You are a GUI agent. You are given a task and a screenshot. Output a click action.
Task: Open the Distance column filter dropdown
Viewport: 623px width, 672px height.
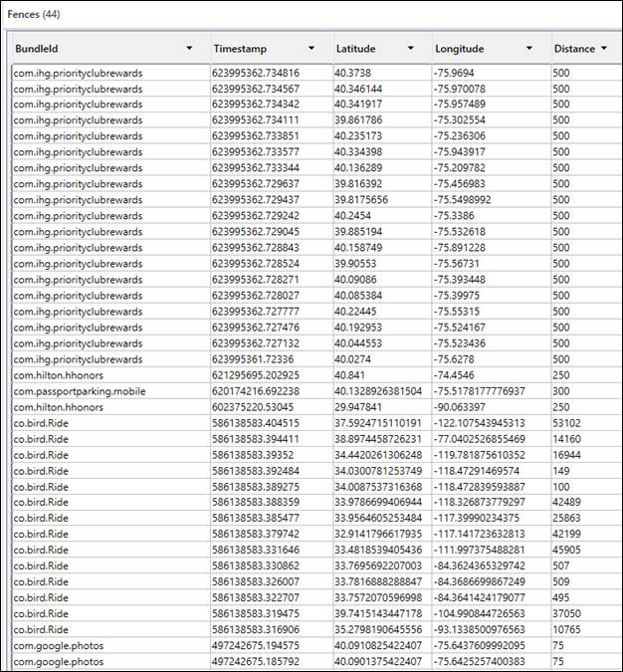603,49
